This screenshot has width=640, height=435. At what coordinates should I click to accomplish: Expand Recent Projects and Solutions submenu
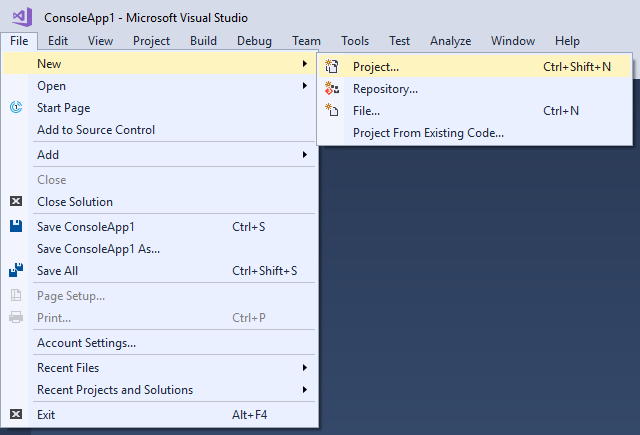[304, 390]
